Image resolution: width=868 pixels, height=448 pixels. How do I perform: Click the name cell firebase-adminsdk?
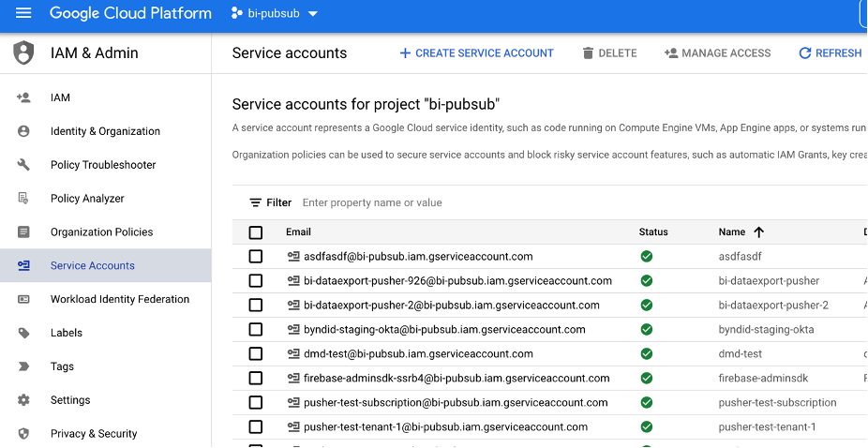tap(763, 379)
